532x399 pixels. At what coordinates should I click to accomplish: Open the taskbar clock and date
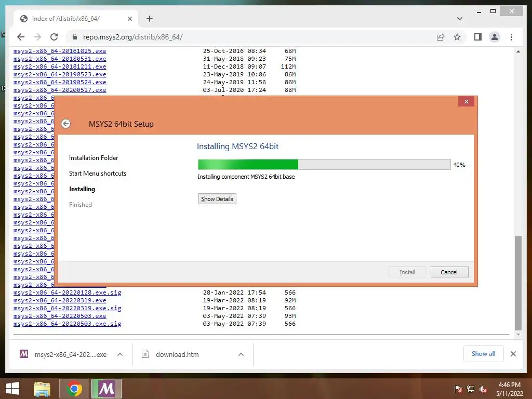pyautogui.click(x=509, y=389)
